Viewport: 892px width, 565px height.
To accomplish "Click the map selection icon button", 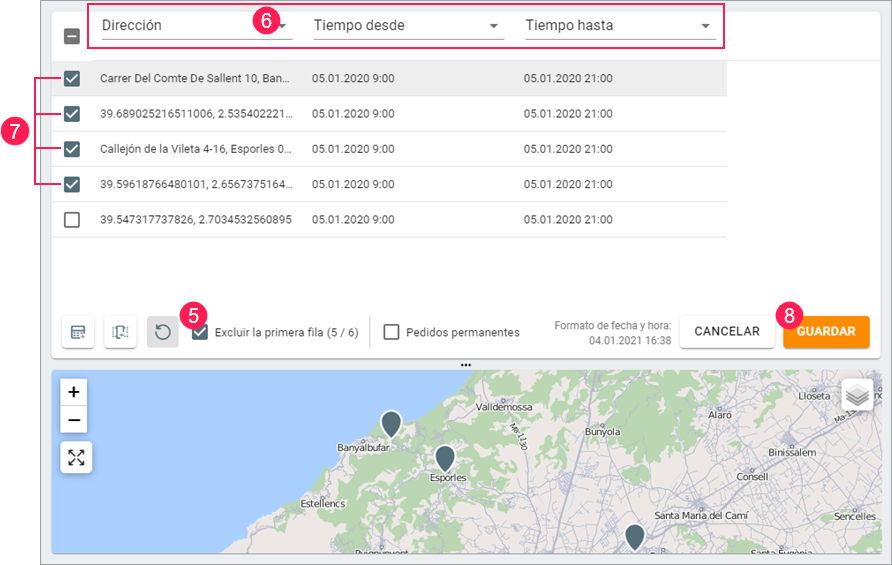I will pyautogui.click(x=120, y=332).
